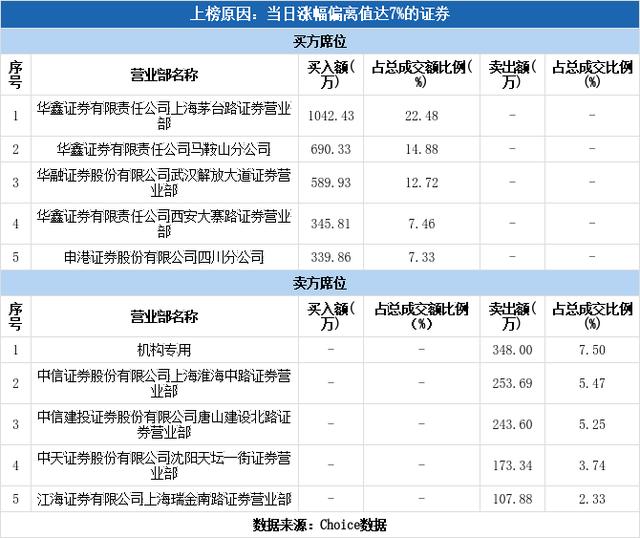Select sell amount 173.34
Screen dimensions: 640x538
coord(512,465)
